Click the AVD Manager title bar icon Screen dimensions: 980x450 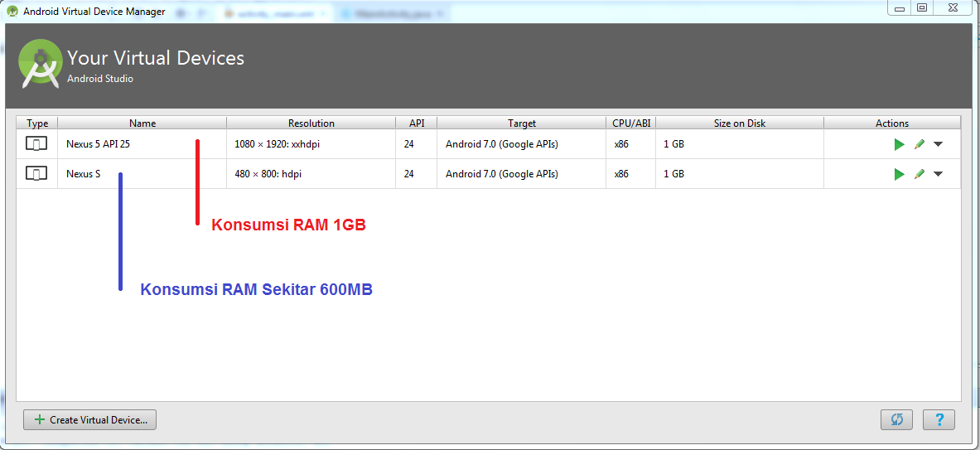pyautogui.click(x=12, y=12)
